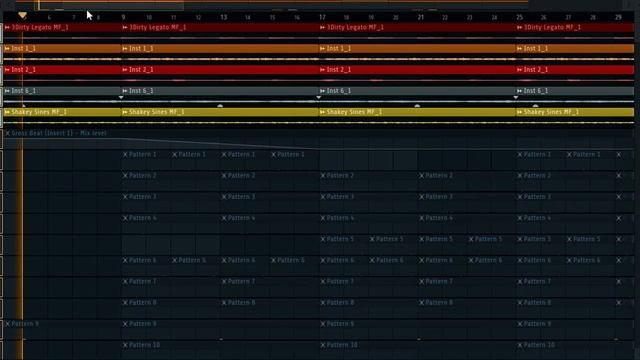Open menu icon of Inst 1_1 clip at bar 17
The height and width of the screenshot is (360, 640).
322,49
